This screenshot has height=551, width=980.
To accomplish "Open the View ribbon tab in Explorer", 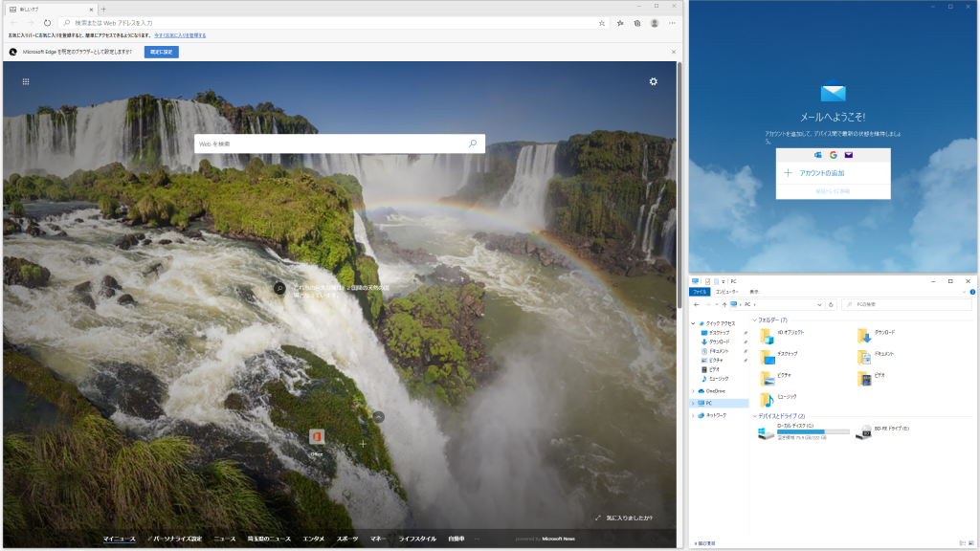I will point(754,292).
